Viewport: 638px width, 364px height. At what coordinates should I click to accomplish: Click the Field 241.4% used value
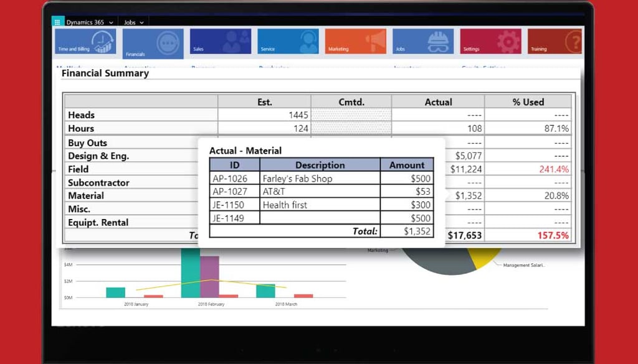pyautogui.click(x=554, y=169)
